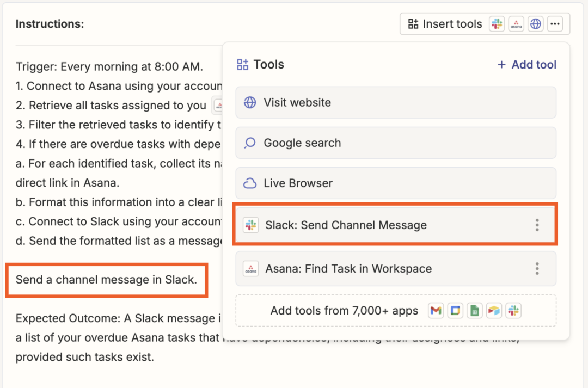This screenshot has height=388, width=588.
Task: Click the Slack icon in Add tools row
Action: pyautogui.click(x=513, y=311)
